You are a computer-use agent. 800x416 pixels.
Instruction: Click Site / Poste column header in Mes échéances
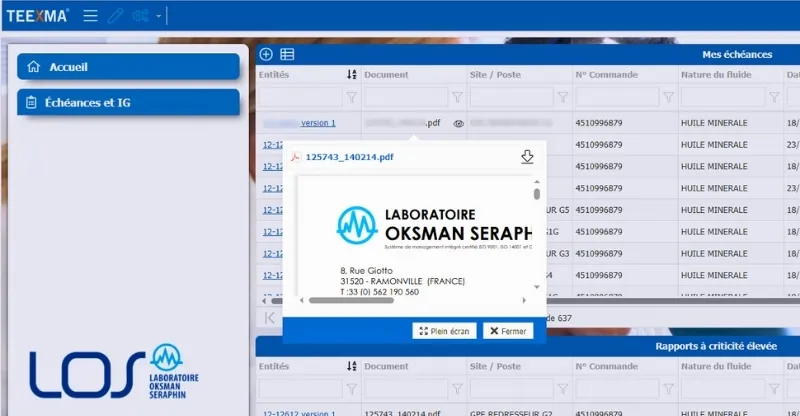(495, 75)
